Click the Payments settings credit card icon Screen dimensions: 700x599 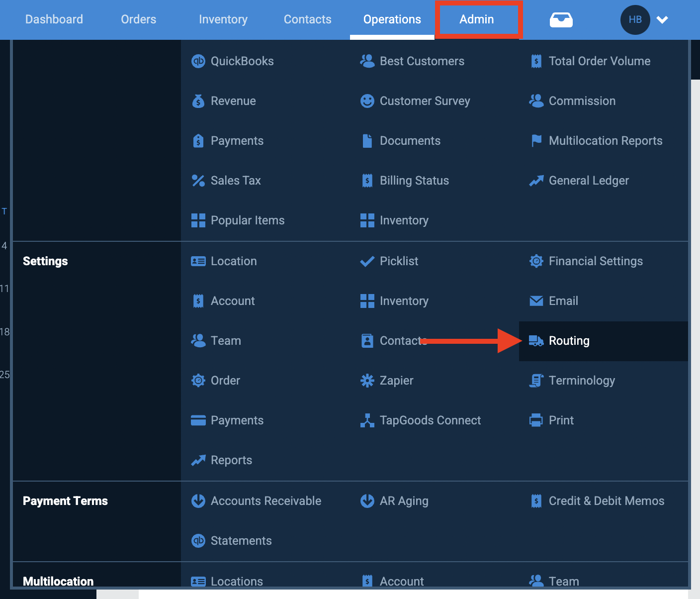pyautogui.click(x=198, y=420)
